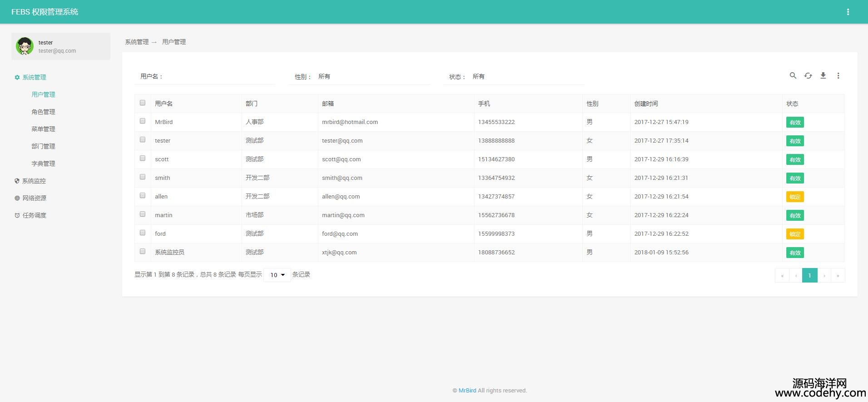This screenshot has width=868, height=402.
Task: Open the 状态 filter dropdown
Action: click(x=527, y=77)
